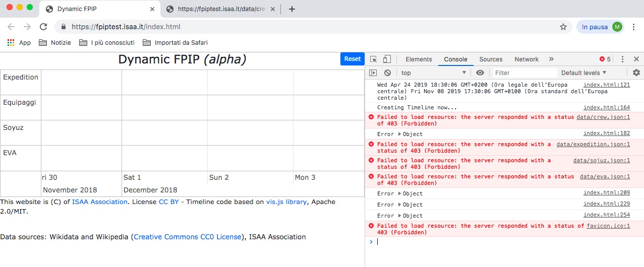Open the data/crew.json:1 source link
The image size is (644, 267).
[x=603, y=117]
